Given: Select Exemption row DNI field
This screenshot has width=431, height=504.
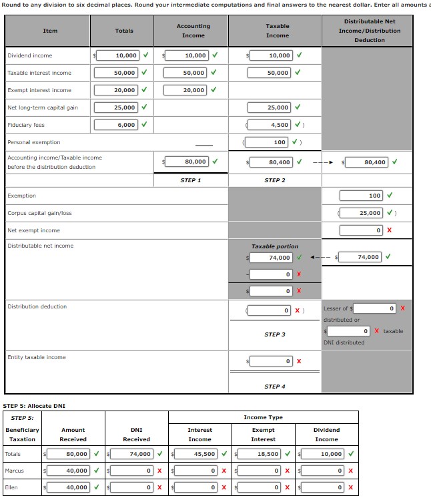Looking at the screenshot, I should point(362,196).
